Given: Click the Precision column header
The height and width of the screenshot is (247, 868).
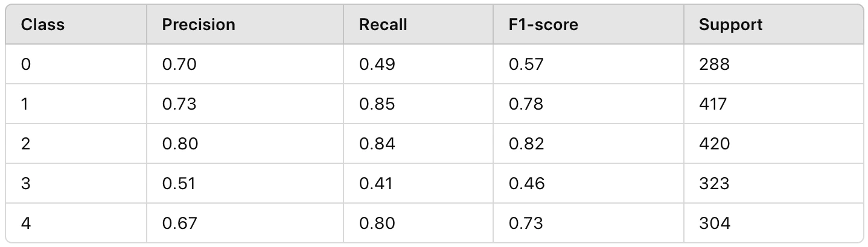Looking at the screenshot, I should pyautogui.click(x=199, y=25).
